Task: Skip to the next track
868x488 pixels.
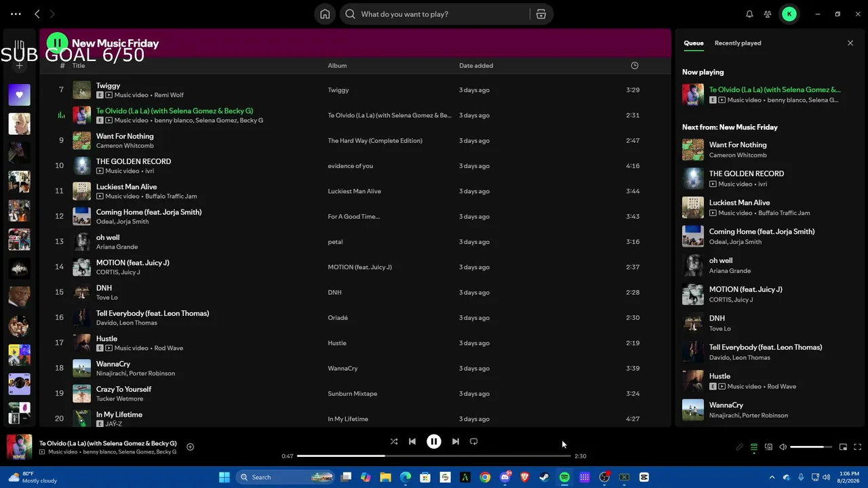Action: tap(456, 441)
